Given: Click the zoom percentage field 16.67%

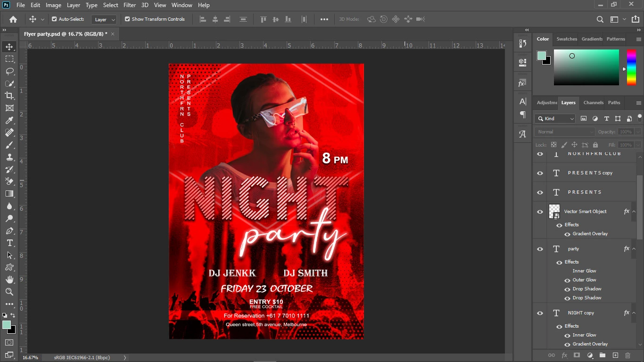Looking at the screenshot, I should 31,358.
